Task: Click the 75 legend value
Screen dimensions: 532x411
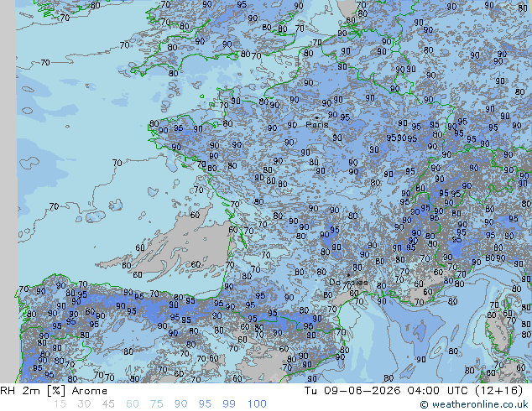Action: pos(156,404)
